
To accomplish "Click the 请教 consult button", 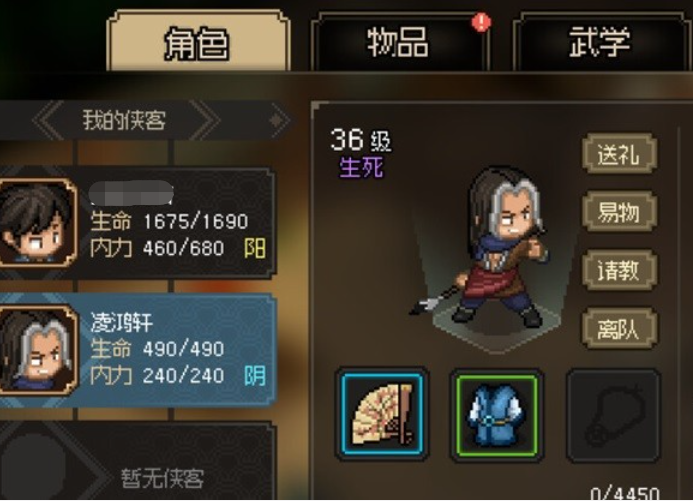I will click(x=619, y=270).
